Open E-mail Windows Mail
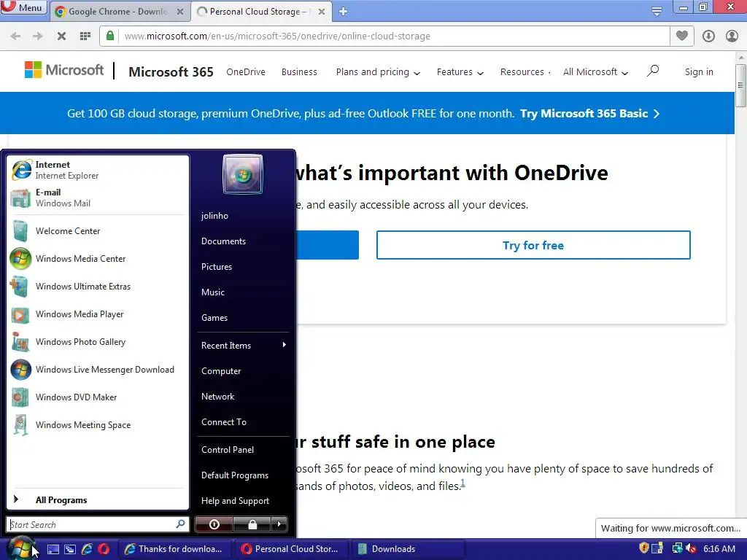Viewport: 747px width, 560px height. pyautogui.click(x=97, y=198)
